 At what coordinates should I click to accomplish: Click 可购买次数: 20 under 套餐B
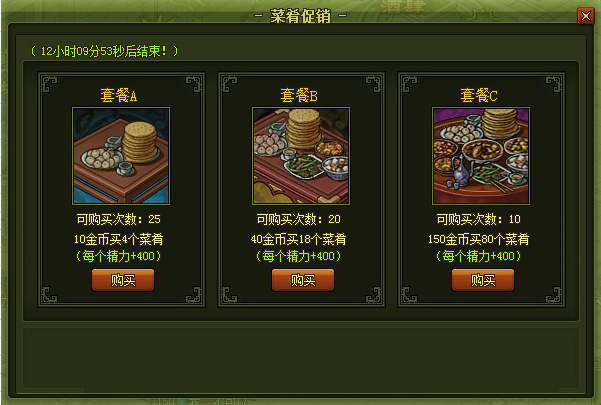point(299,219)
